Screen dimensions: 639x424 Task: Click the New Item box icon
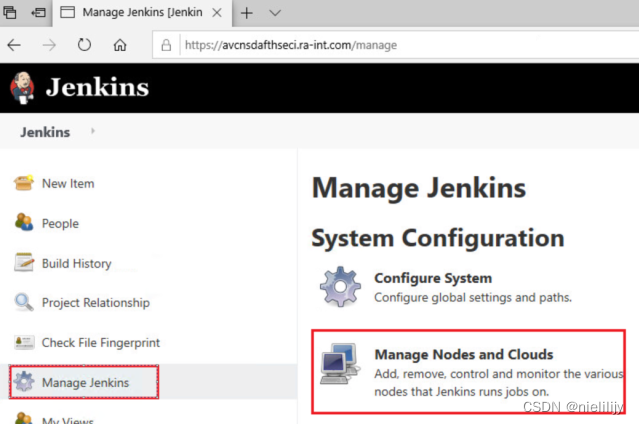[x=24, y=183]
